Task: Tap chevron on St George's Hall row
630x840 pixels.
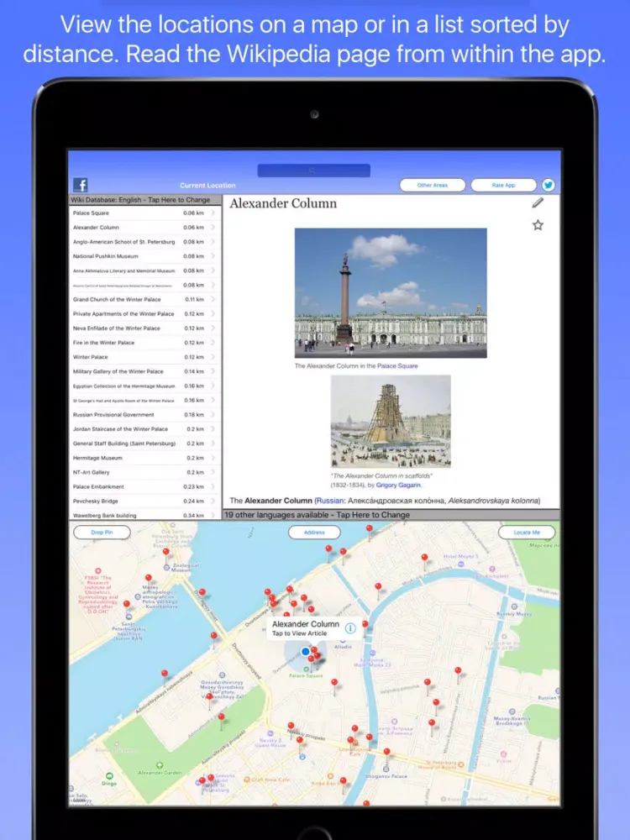Action: 213,400
